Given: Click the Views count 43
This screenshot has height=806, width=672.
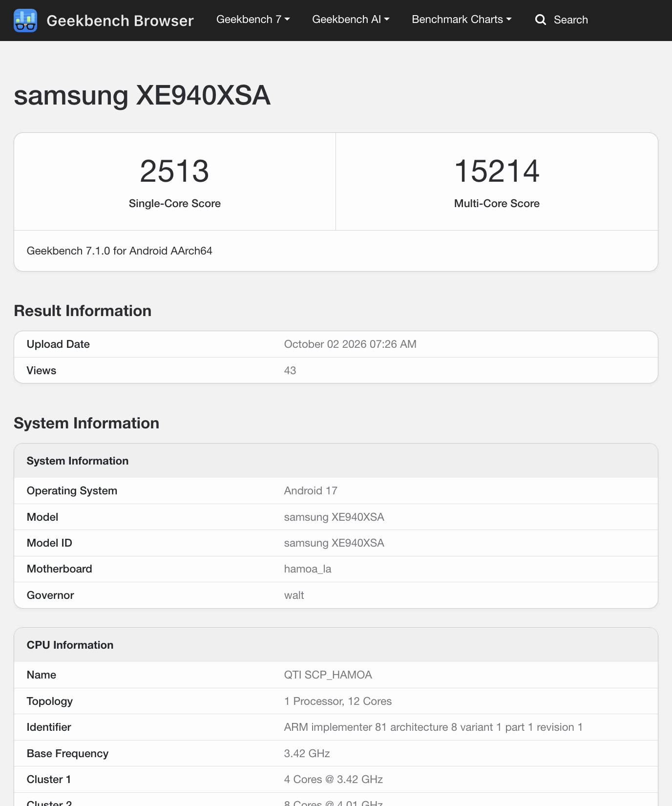Looking at the screenshot, I should pyautogui.click(x=290, y=371).
